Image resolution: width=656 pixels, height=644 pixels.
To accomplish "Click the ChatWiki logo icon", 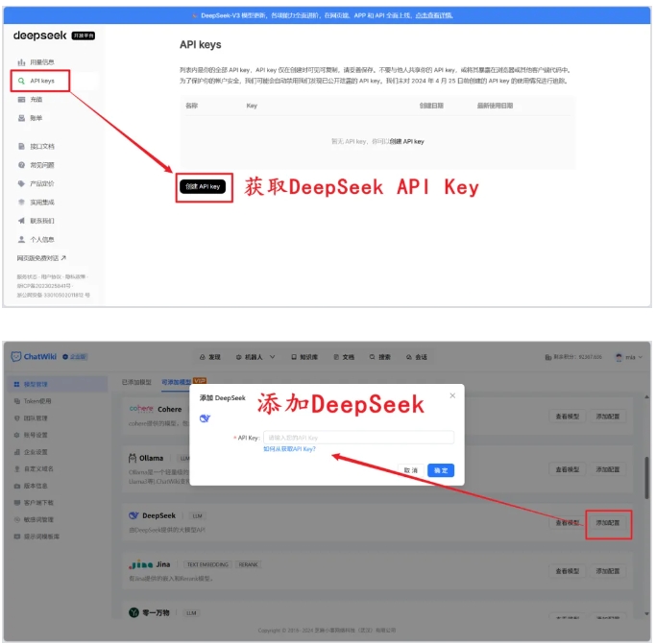I will [16, 356].
